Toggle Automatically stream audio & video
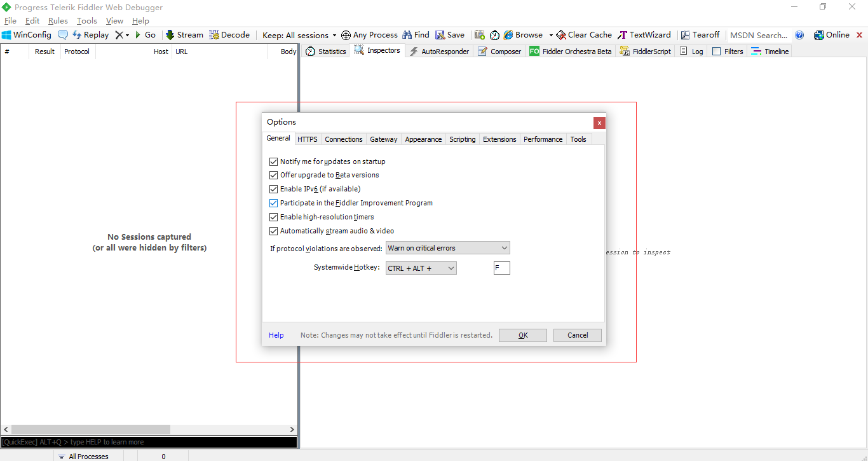868x461 pixels. [274, 231]
